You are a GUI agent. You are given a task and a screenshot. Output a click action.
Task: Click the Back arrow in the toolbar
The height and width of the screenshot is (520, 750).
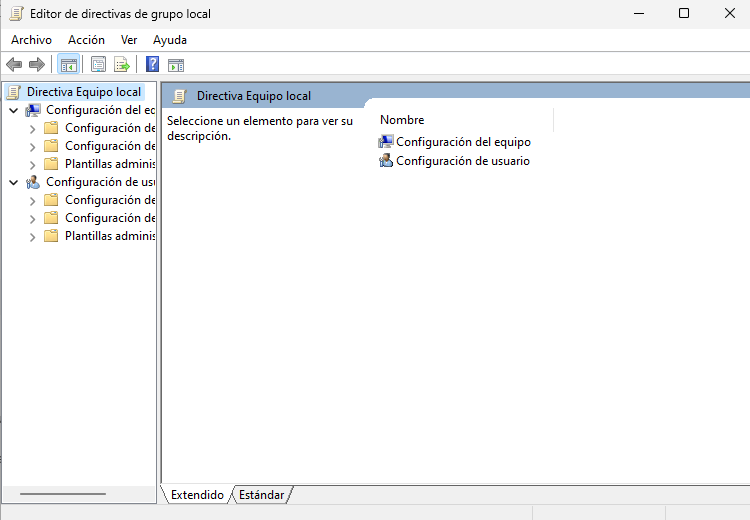coord(14,64)
